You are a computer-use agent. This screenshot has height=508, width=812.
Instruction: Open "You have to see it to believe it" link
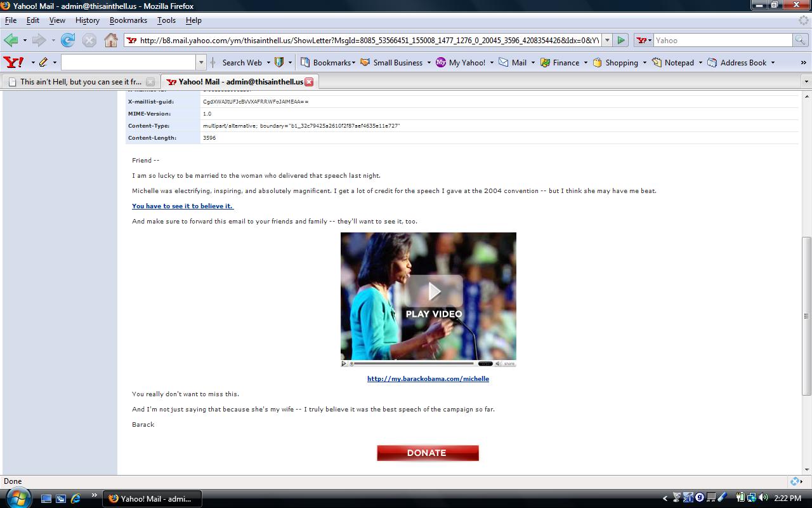183,206
